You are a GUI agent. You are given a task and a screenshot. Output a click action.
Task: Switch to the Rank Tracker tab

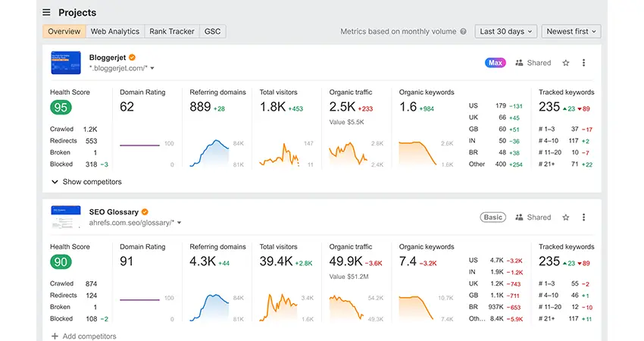172,31
